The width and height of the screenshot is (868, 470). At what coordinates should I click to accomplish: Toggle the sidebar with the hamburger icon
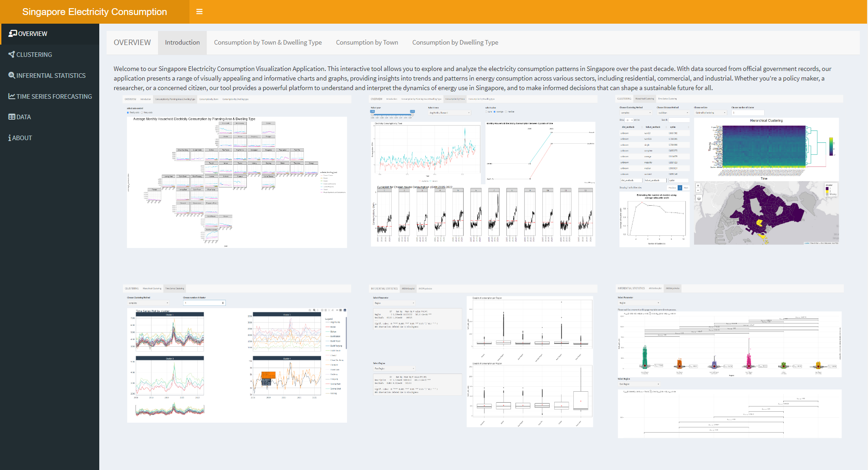tap(199, 12)
